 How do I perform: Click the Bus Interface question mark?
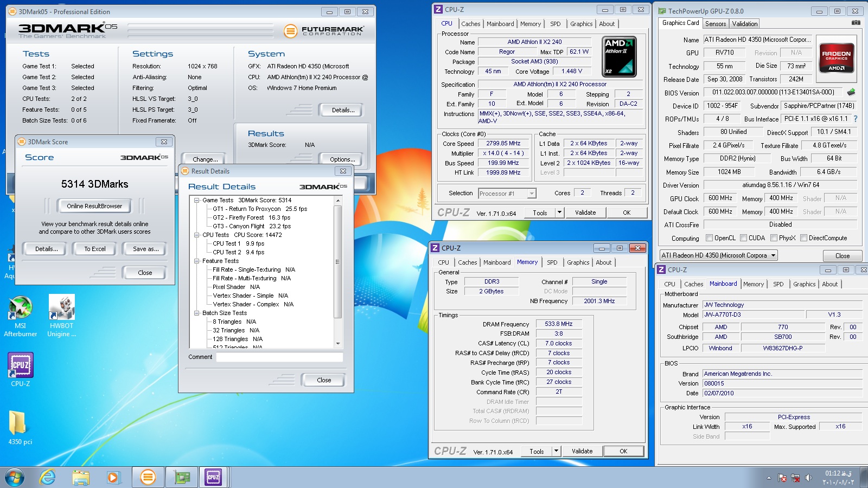point(856,119)
